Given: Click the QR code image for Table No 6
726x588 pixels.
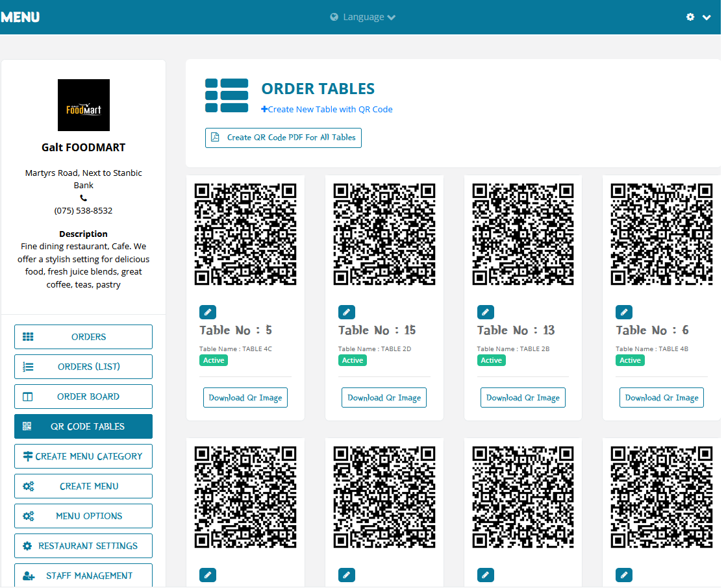Looking at the screenshot, I should tap(662, 234).
